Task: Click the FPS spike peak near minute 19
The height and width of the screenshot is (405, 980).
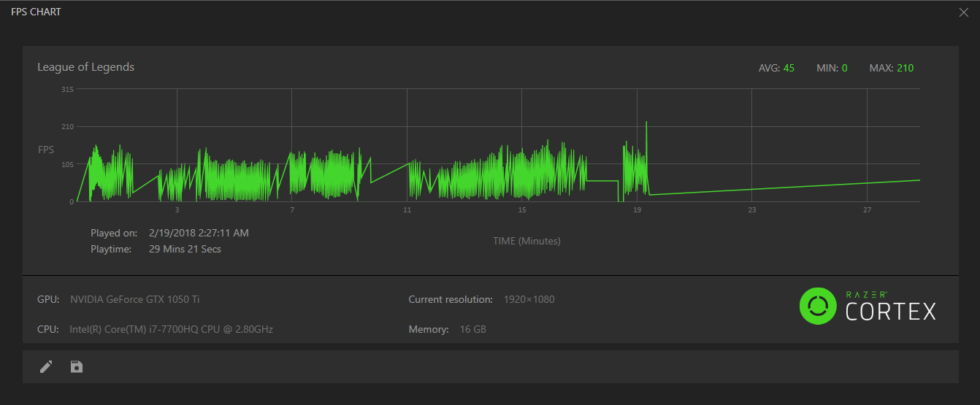Action: click(x=646, y=123)
